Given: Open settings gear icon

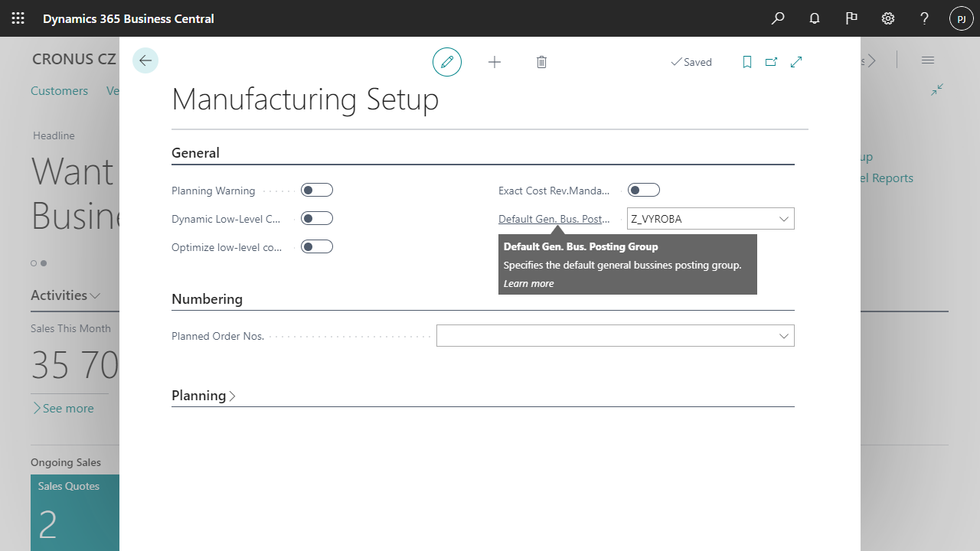Looking at the screenshot, I should pyautogui.click(x=888, y=18).
